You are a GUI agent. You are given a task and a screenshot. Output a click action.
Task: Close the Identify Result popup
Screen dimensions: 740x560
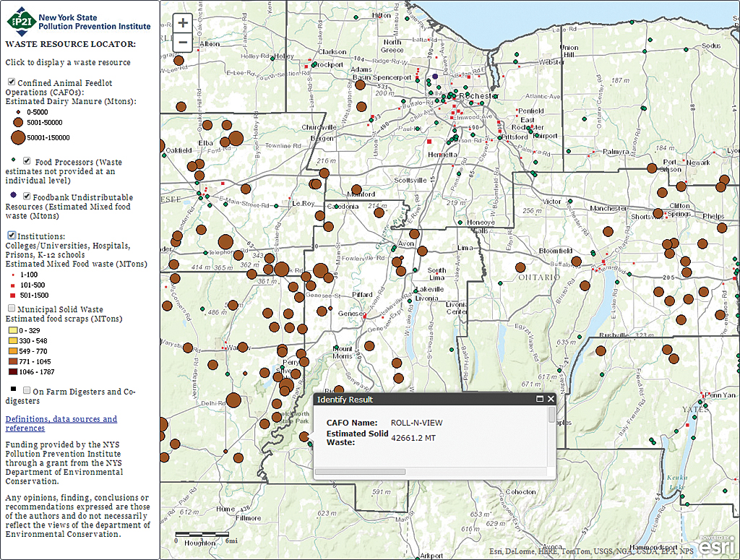point(551,399)
